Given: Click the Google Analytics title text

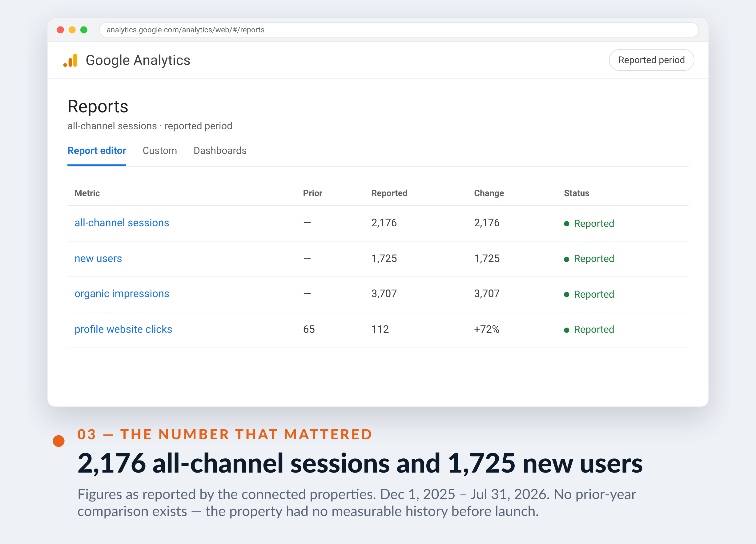Looking at the screenshot, I should (x=138, y=60).
